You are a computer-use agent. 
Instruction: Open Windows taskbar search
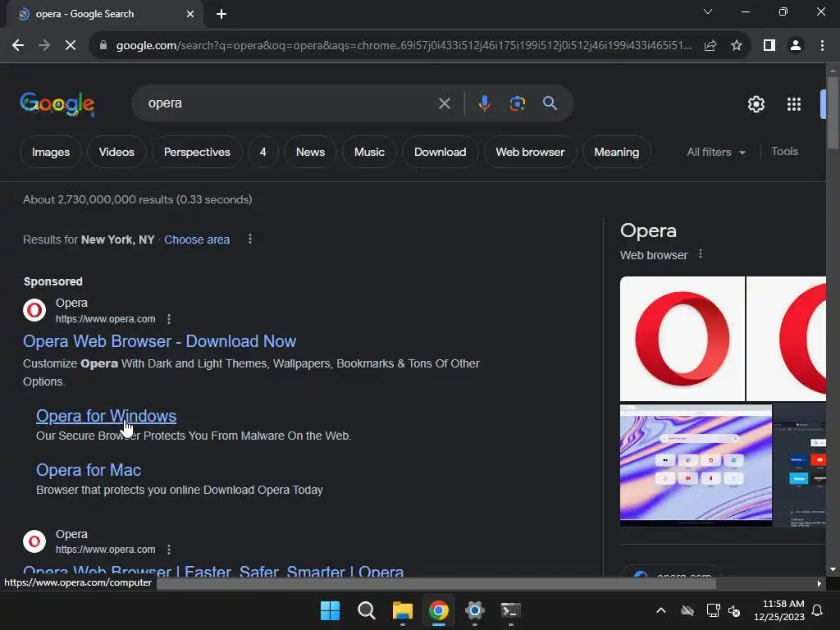[x=367, y=610]
